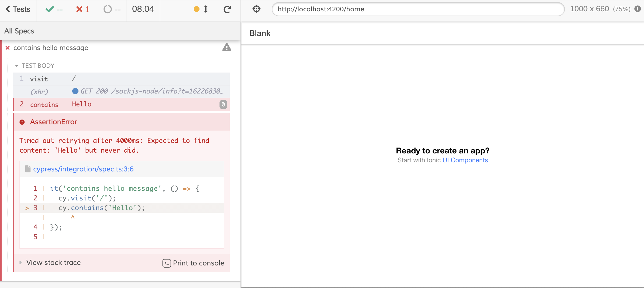This screenshot has height=288, width=644.
Task: Collapse the TEST BODY section
Action: [35, 66]
